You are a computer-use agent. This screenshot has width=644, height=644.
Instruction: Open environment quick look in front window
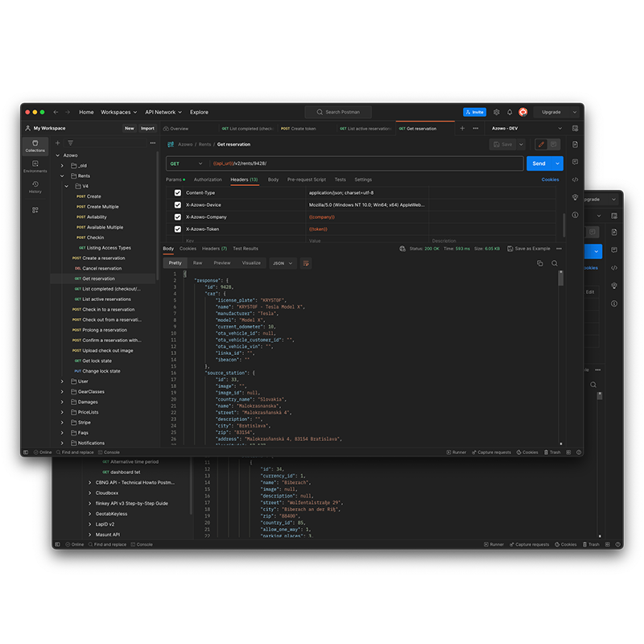point(575,128)
